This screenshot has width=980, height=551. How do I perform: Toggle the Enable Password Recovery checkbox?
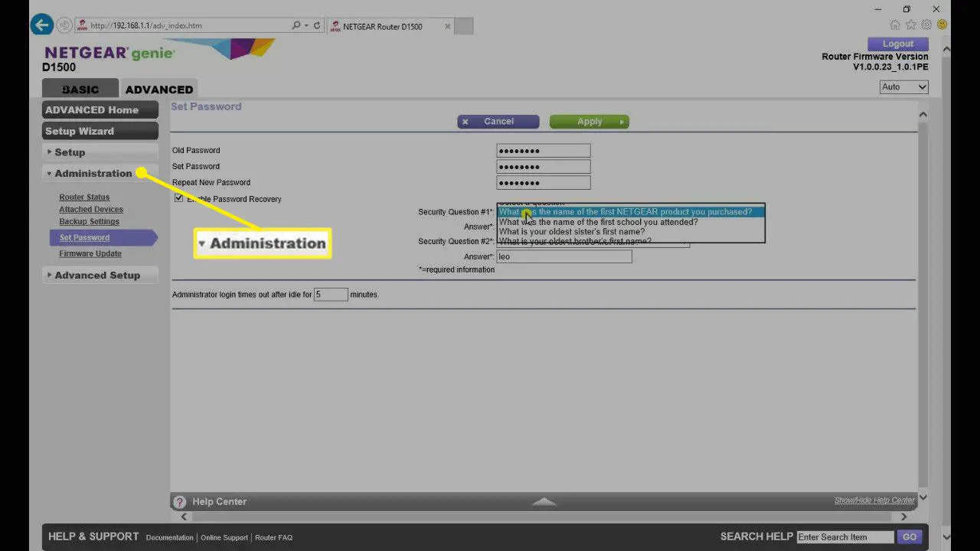click(179, 198)
